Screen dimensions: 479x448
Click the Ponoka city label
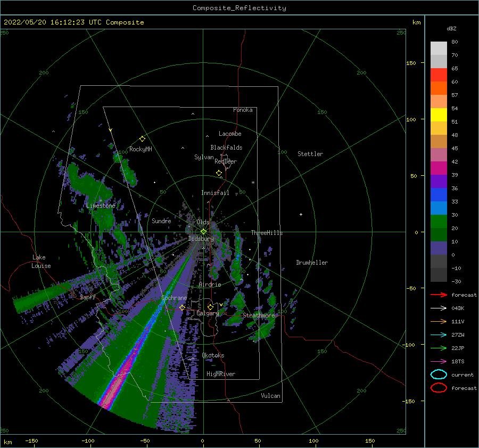(x=243, y=110)
